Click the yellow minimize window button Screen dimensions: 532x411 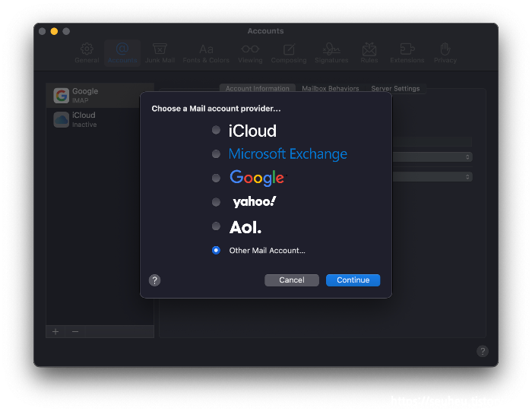coord(54,31)
